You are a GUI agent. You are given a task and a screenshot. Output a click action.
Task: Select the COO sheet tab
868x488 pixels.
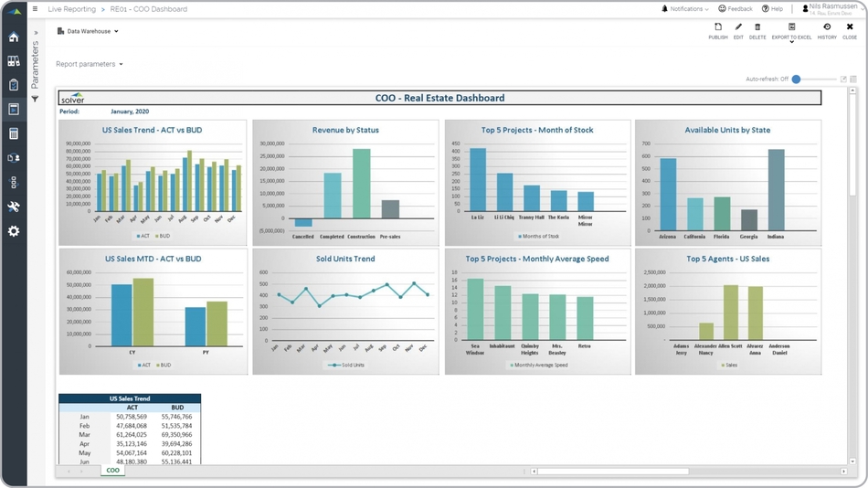[112, 471]
